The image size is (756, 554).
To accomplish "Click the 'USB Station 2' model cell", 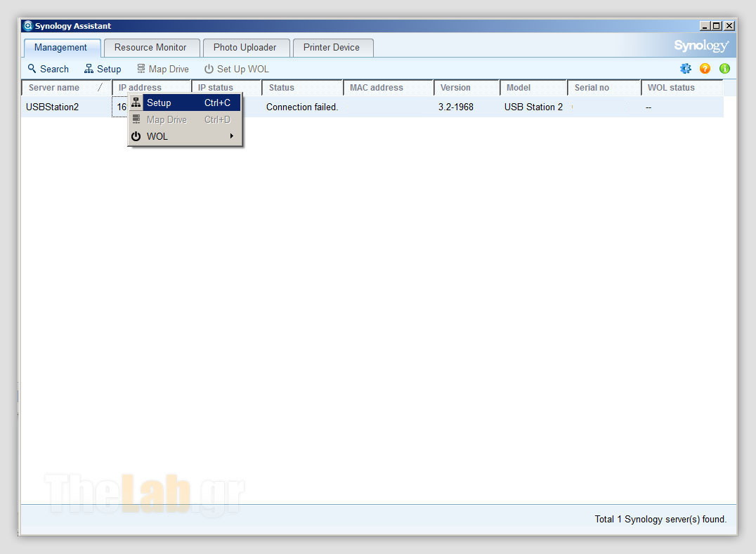I will click(x=533, y=107).
